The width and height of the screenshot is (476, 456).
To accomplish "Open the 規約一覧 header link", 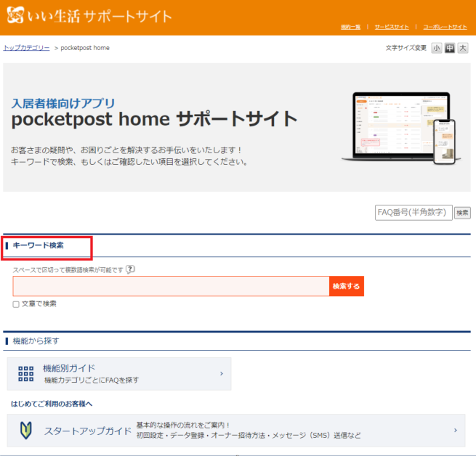I will coord(350,27).
